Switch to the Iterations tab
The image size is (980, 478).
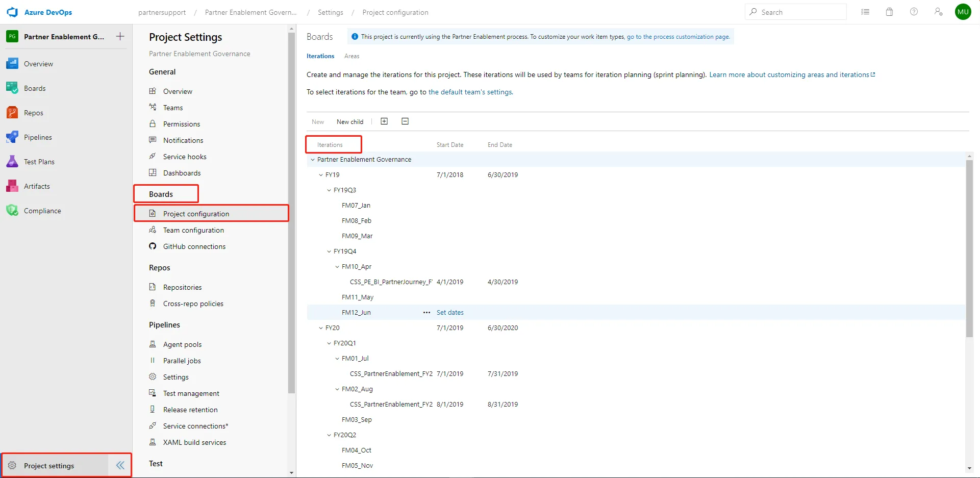pyautogui.click(x=320, y=56)
